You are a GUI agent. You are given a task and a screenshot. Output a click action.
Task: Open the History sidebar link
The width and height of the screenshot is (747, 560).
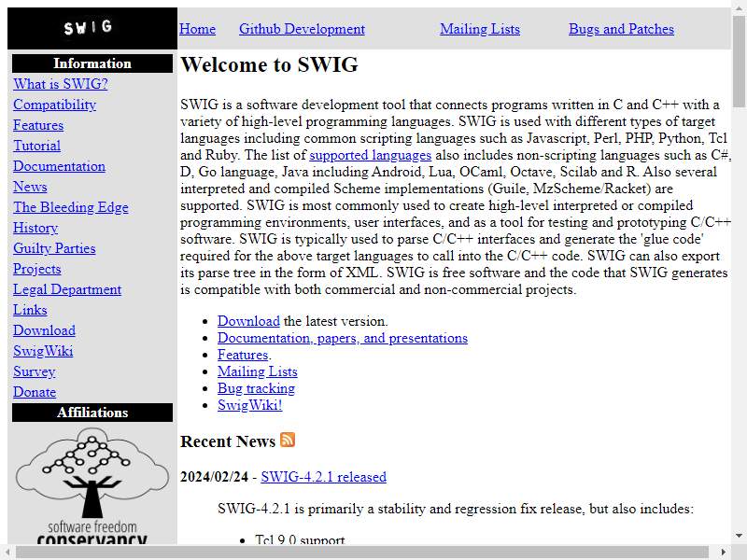[x=35, y=228]
